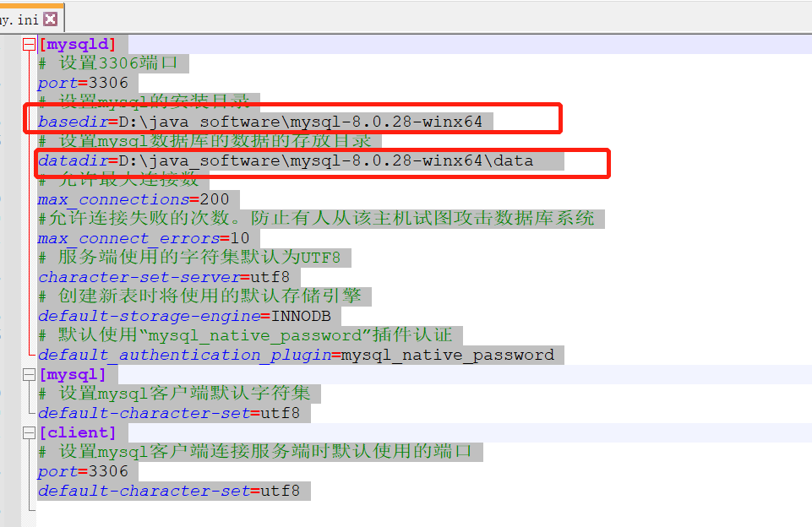Click the [mysqld] section header

click(78, 45)
